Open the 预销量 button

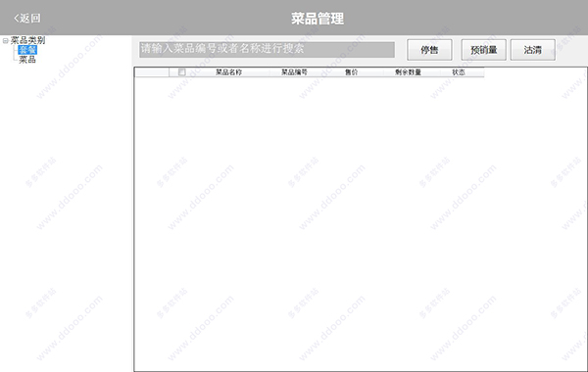(x=483, y=50)
